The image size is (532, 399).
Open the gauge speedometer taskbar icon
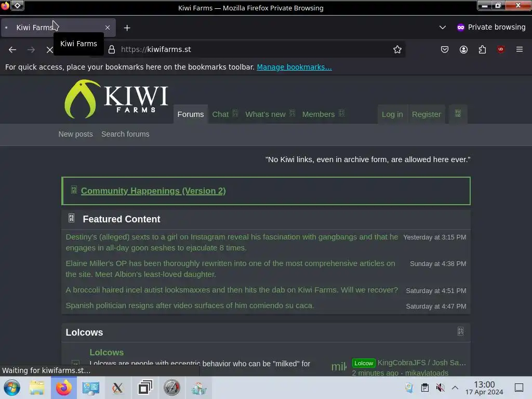(x=172, y=388)
